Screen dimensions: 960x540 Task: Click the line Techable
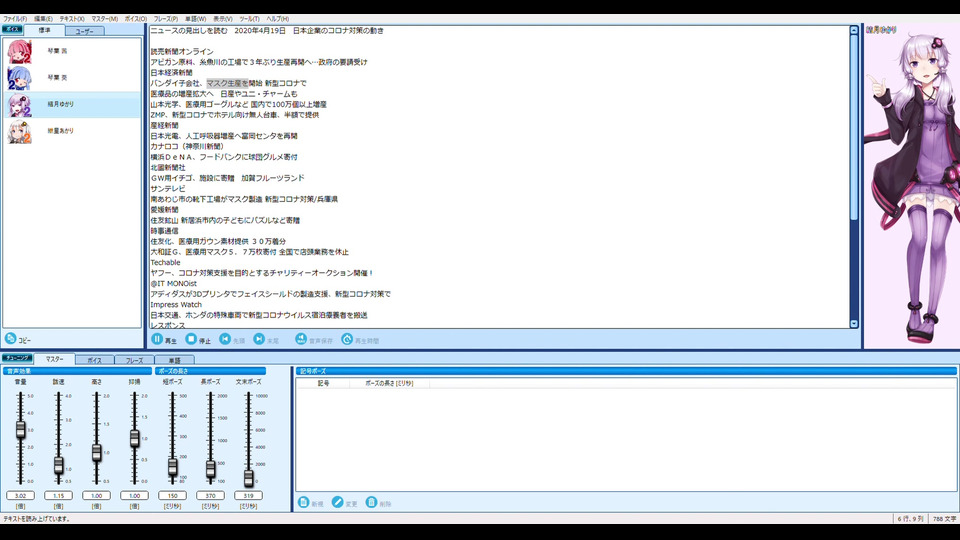165,262
